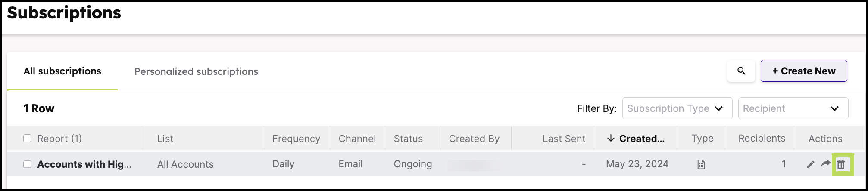Open the search magnifier icon
Viewport: 868px width, 191px height.
click(741, 71)
